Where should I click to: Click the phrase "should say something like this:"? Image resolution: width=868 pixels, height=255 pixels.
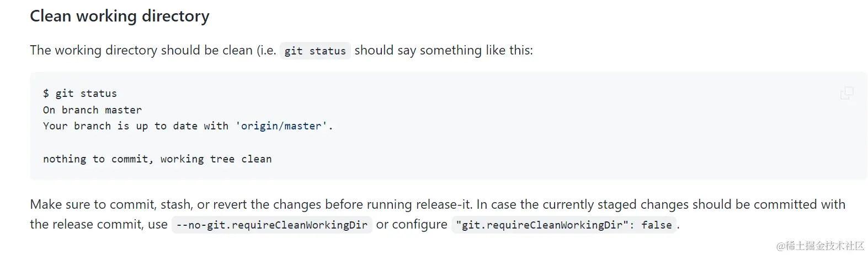(444, 50)
